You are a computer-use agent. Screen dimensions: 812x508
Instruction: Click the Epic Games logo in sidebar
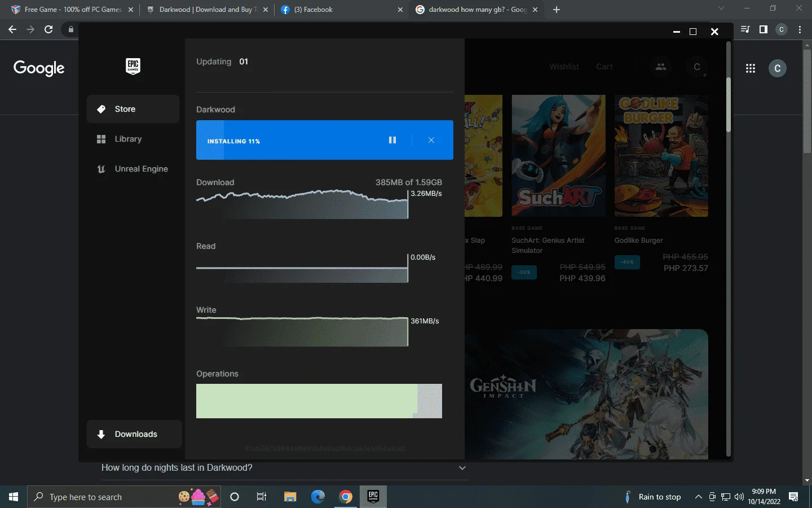coord(133,67)
